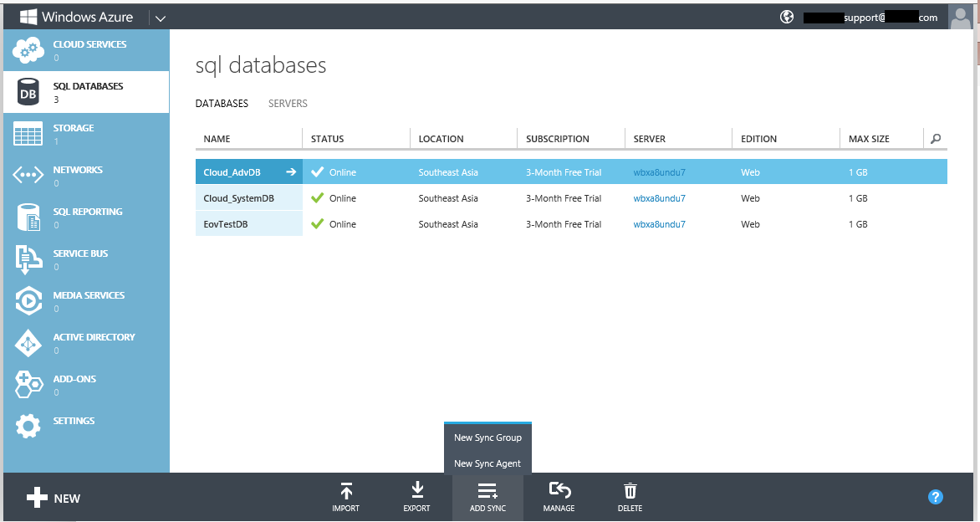The height and width of the screenshot is (522, 980).
Task: Open the help question mark icon
Action: [x=935, y=497]
